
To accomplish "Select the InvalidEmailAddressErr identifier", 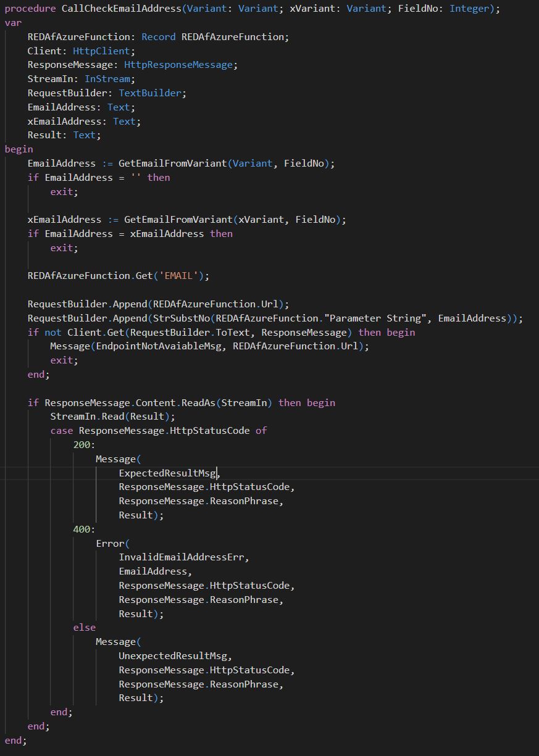I will point(183,557).
